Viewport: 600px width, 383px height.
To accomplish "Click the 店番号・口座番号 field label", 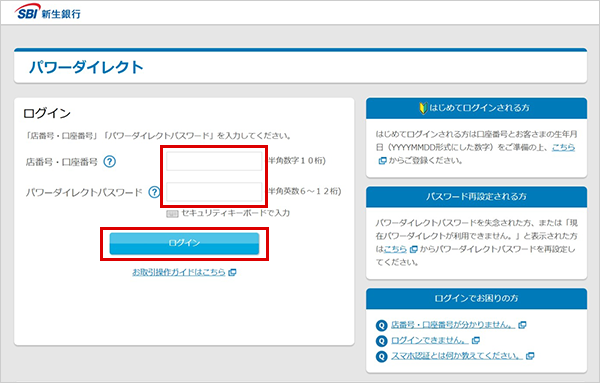I will point(62,162).
